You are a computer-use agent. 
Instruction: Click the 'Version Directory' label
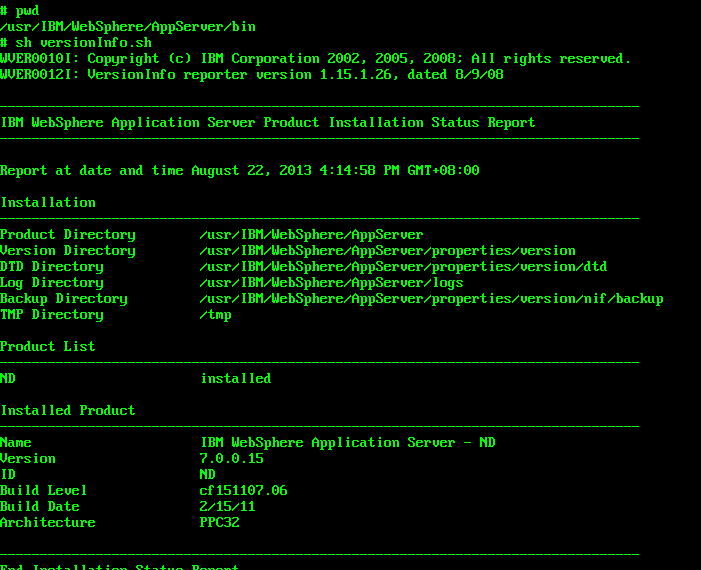tap(68, 251)
